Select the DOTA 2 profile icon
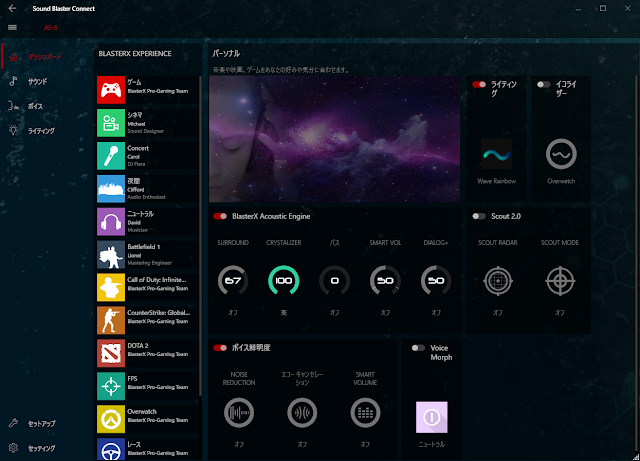Image resolution: width=640 pixels, height=461 pixels. click(111, 353)
